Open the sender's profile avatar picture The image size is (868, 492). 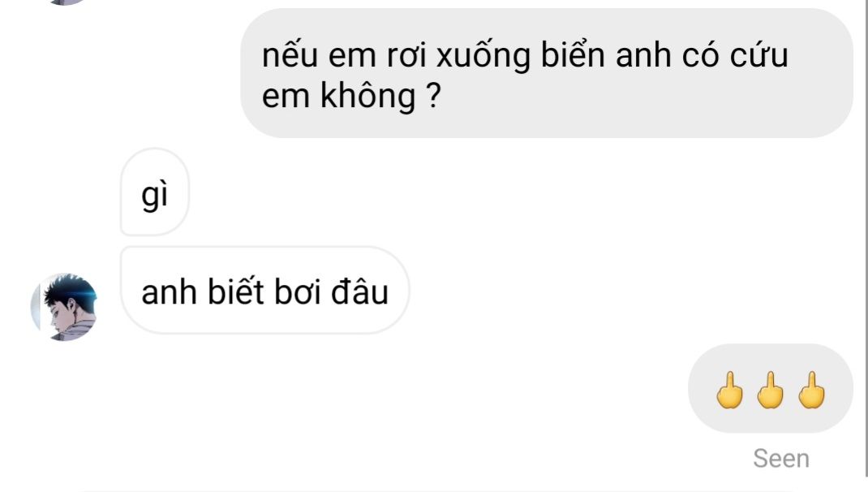point(63,306)
